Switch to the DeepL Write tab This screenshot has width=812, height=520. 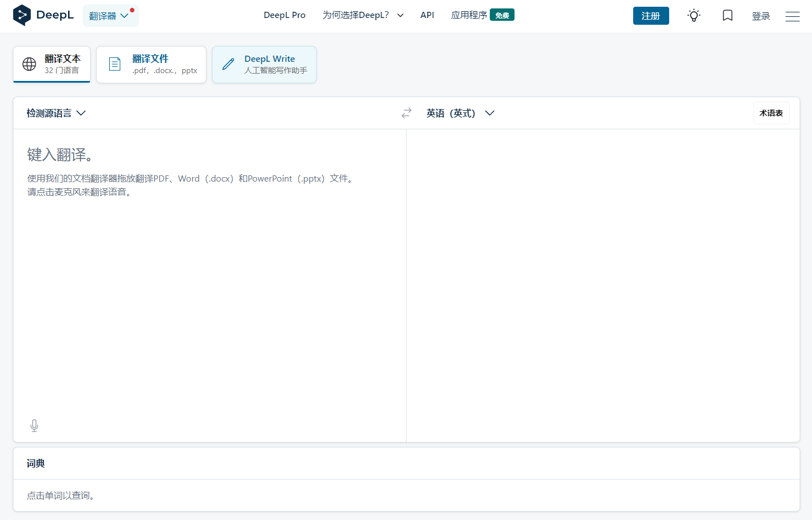(x=264, y=65)
